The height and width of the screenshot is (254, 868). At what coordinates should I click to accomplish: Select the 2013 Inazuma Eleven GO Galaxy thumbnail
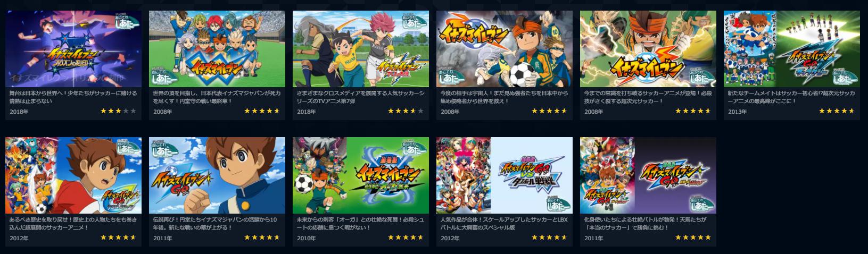click(792, 49)
